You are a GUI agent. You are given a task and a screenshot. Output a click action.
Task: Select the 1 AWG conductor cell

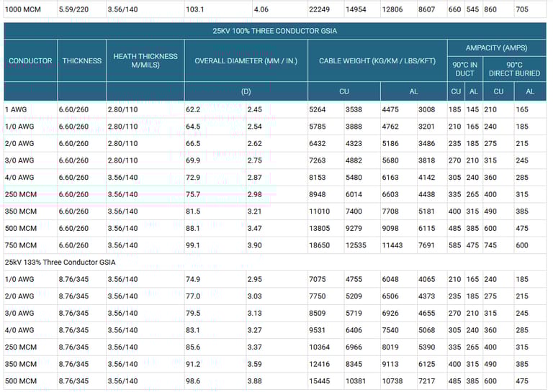point(16,110)
